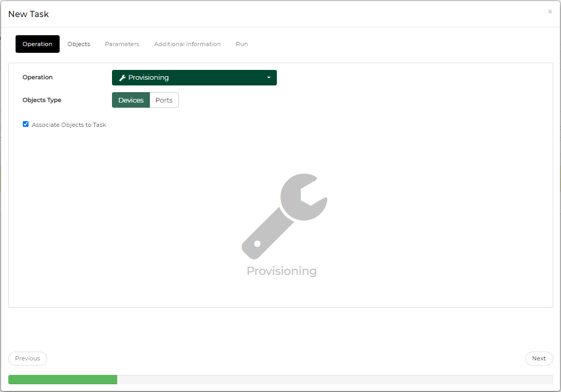This screenshot has height=392, width=561.
Task: Open the Provisioning operation dropdown
Action: (x=194, y=78)
